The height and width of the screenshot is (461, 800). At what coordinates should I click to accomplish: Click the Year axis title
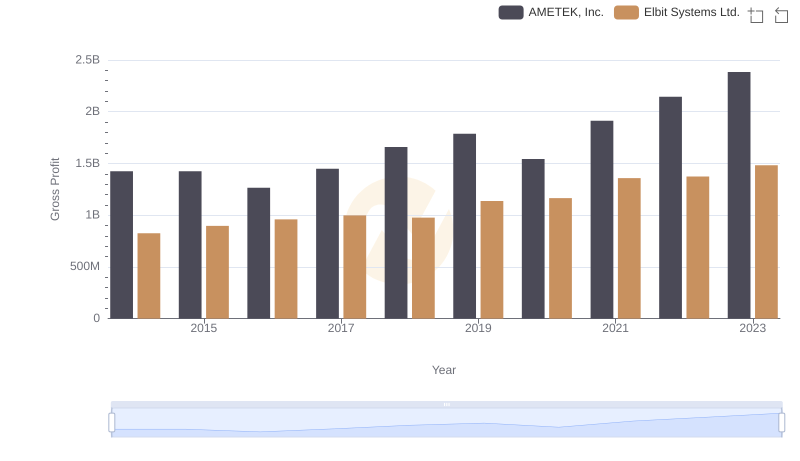click(444, 370)
